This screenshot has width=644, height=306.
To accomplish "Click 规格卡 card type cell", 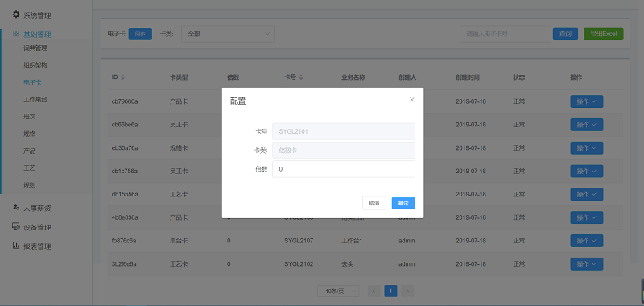I will tap(179, 148).
